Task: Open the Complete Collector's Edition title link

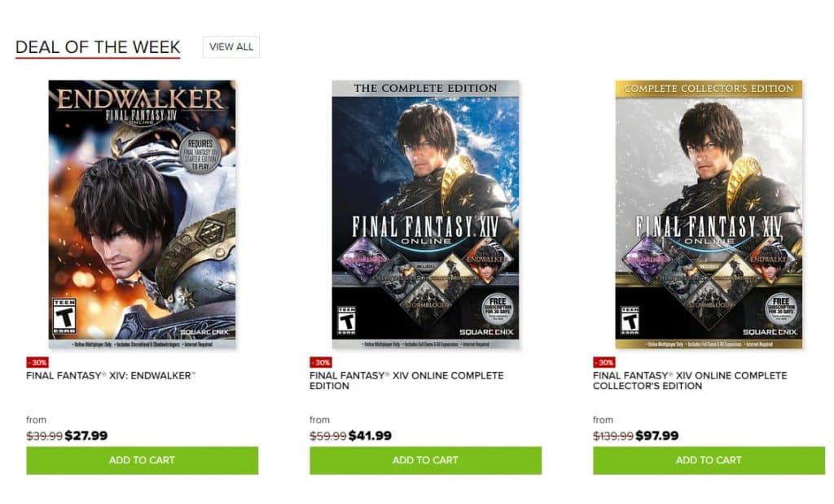Action: tap(690, 381)
